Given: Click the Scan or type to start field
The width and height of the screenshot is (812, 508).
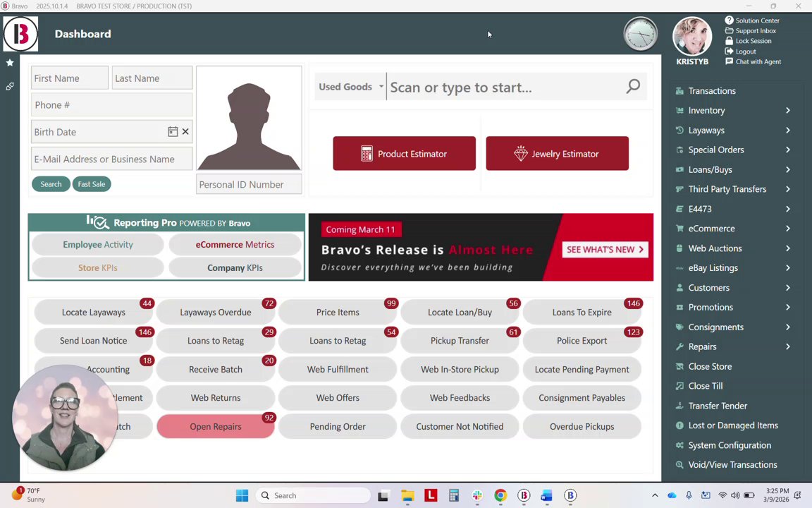Looking at the screenshot, I should pyautogui.click(x=505, y=87).
